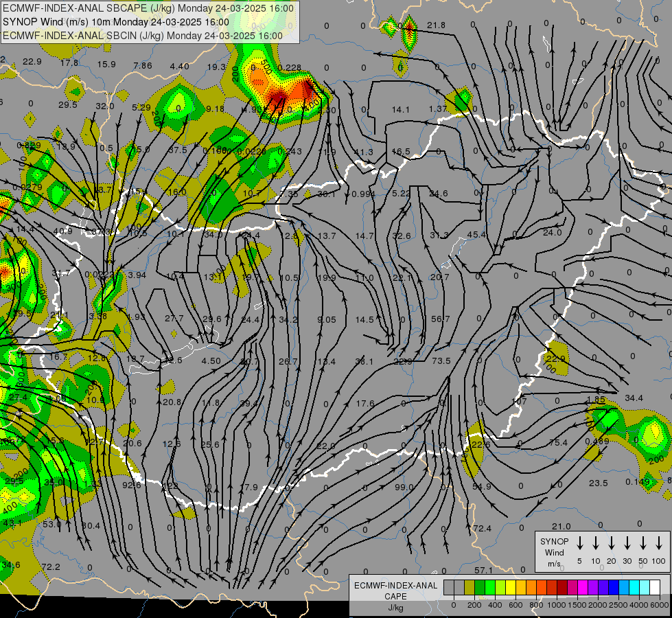Click the 10 m/s wind arrow in the legend

coord(596,543)
